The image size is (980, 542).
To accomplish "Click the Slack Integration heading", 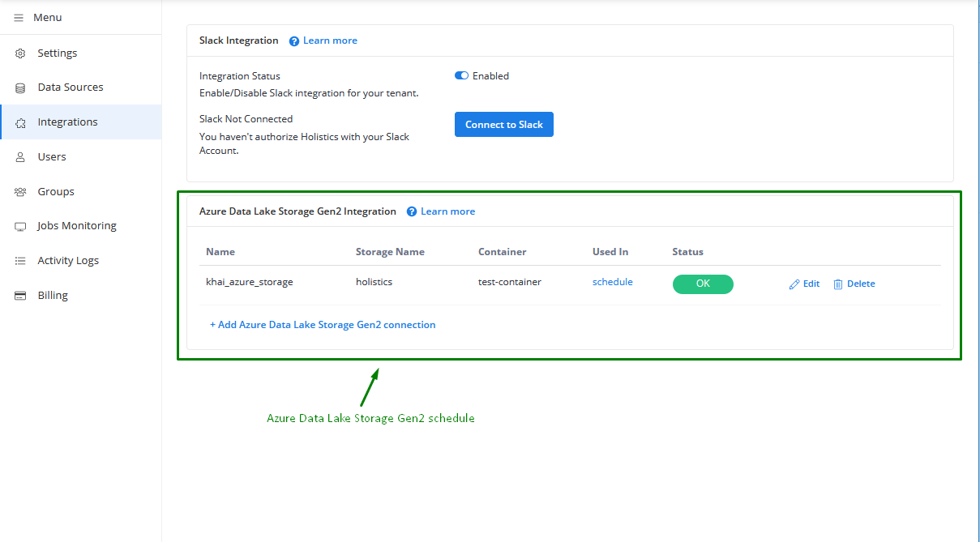I will pyautogui.click(x=239, y=41).
